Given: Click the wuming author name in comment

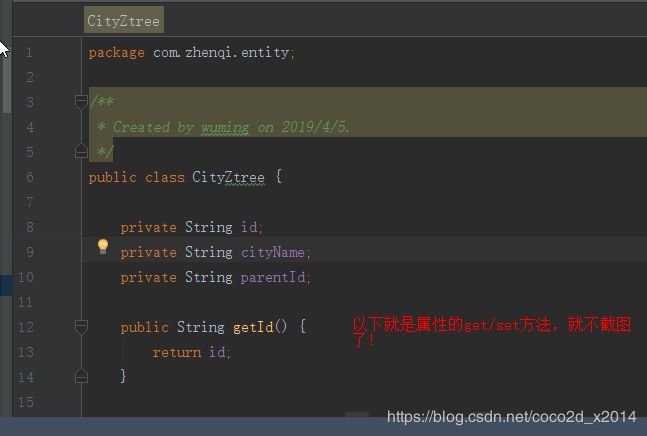Looking at the screenshot, I should coord(225,127).
